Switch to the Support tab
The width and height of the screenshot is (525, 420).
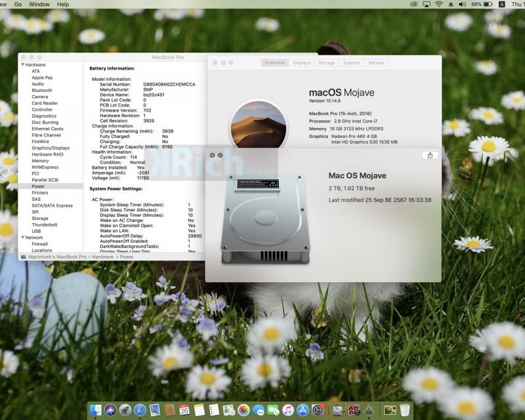(351, 62)
